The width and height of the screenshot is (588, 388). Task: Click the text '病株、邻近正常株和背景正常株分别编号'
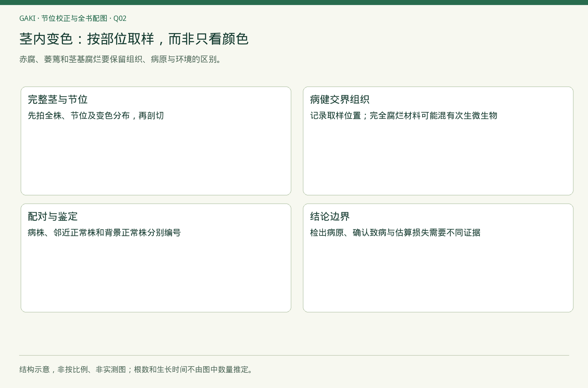pyautogui.click(x=104, y=233)
